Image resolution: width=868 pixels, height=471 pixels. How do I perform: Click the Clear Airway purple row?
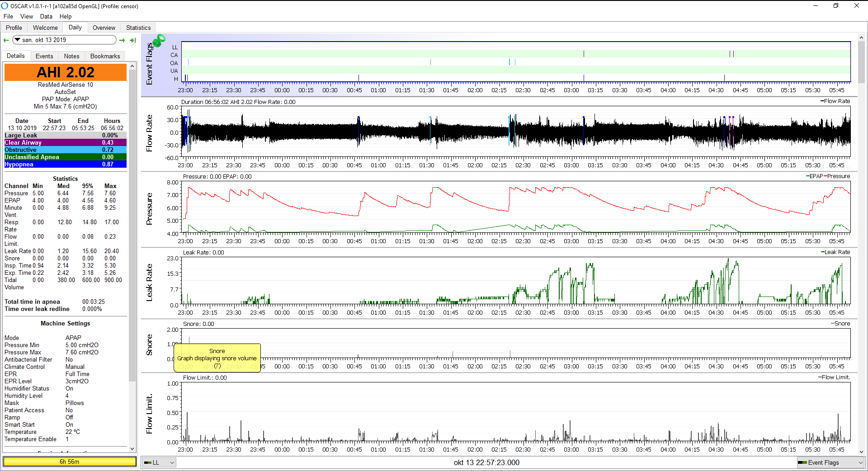click(x=66, y=142)
